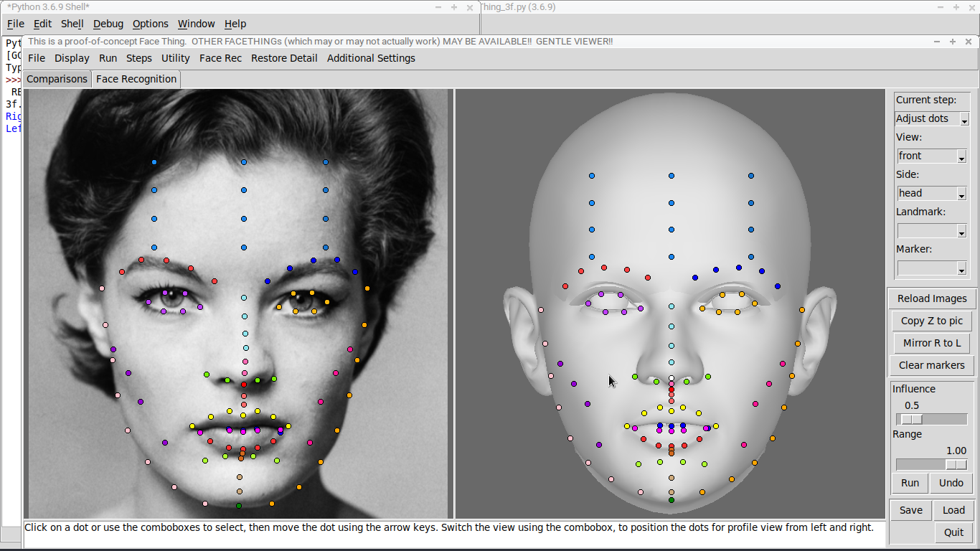The height and width of the screenshot is (551, 980).
Task: Open the Additional Settings menu
Action: (x=371, y=58)
